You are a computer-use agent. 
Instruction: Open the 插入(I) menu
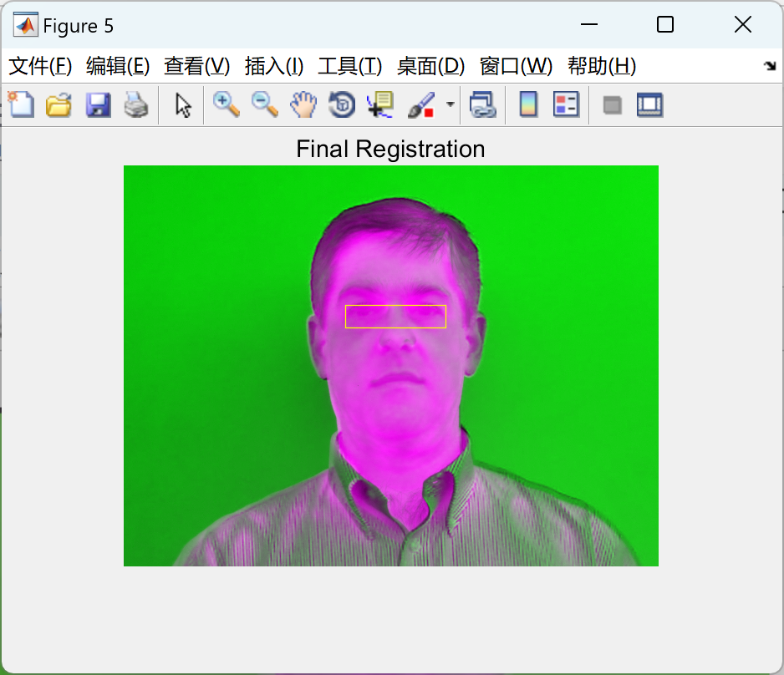click(274, 66)
